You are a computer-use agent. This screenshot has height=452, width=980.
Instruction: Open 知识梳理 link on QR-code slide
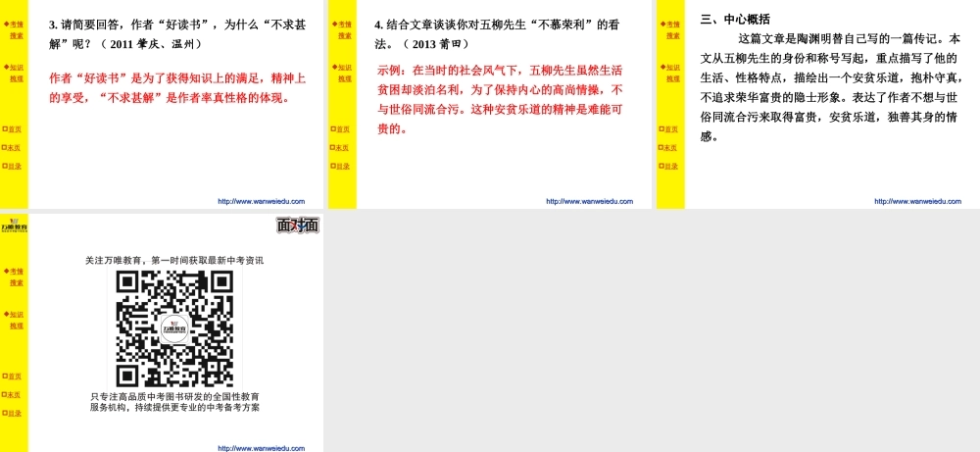tap(16, 320)
